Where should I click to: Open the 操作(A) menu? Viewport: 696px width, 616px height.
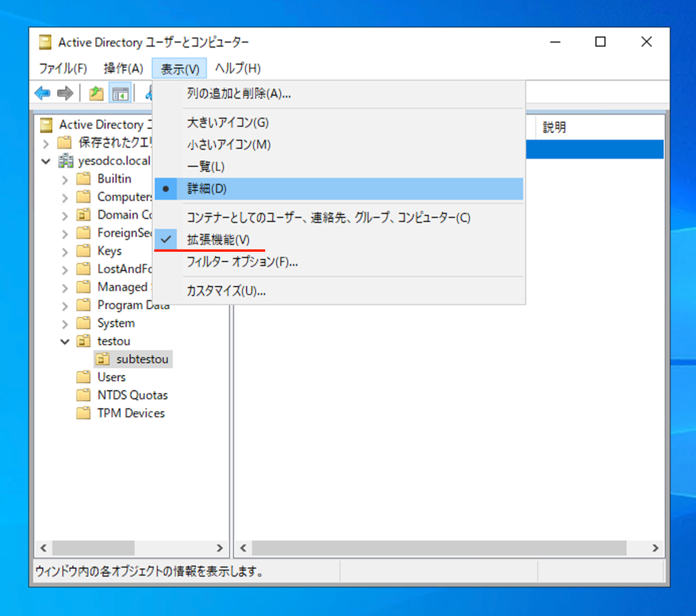pyautogui.click(x=124, y=69)
